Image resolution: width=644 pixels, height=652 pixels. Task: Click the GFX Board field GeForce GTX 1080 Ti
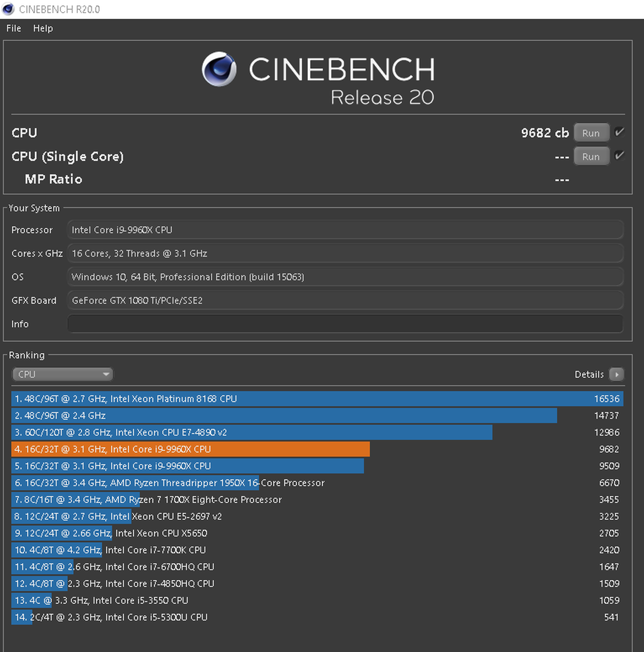click(345, 300)
